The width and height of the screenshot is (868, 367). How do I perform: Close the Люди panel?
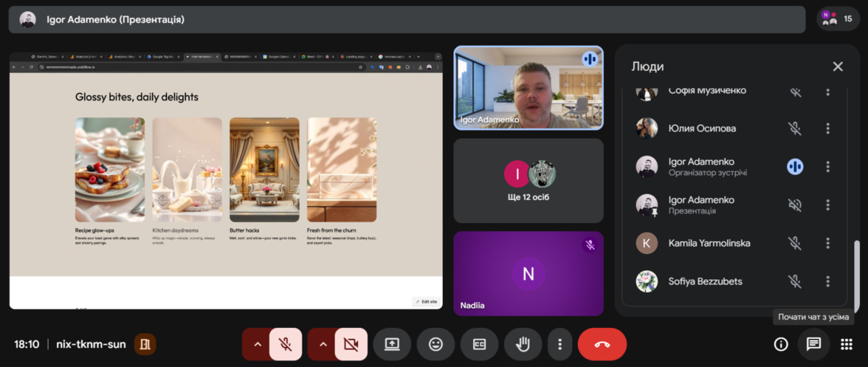click(838, 67)
